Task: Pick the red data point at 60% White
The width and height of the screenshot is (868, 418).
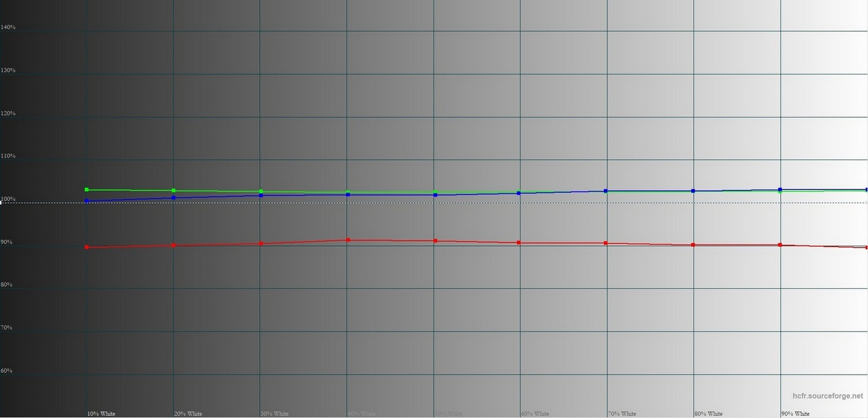Action: [x=519, y=242]
